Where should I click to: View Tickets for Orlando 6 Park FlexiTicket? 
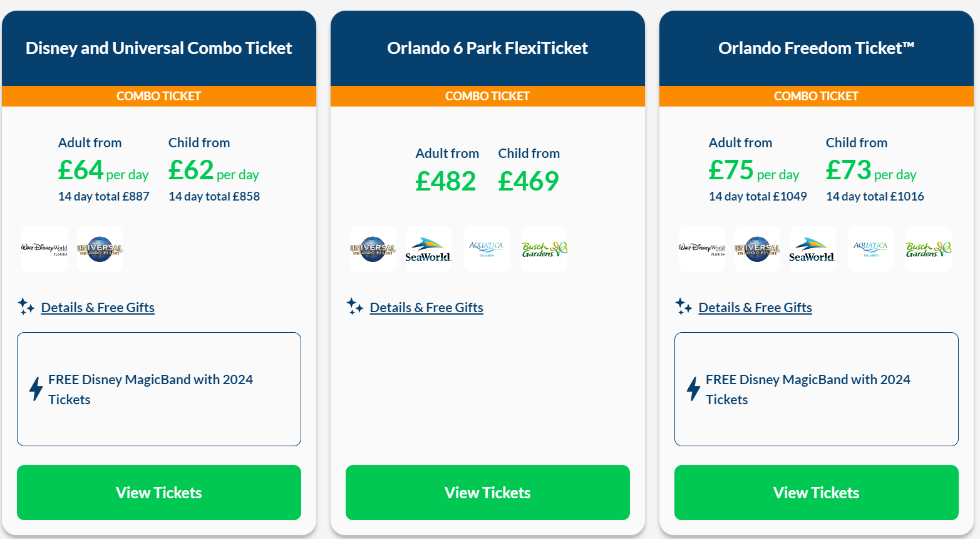(x=488, y=493)
